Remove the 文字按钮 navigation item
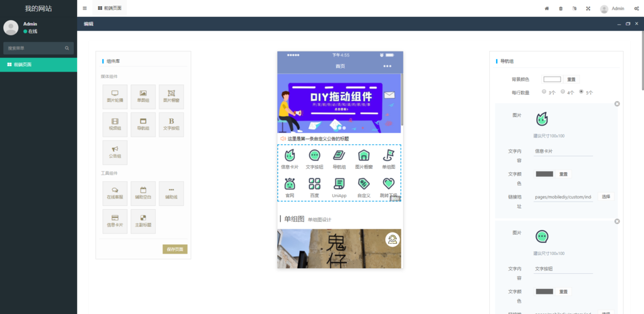This screenshot has width=644, height=314. pyautogui.click(x=617, y=222)
